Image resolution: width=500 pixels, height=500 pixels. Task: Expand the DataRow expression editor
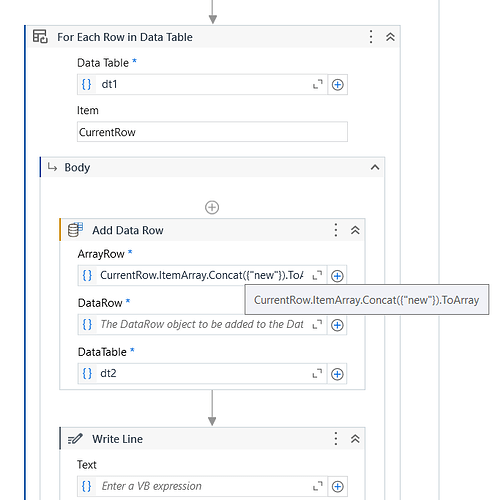[x=317, y=324]
